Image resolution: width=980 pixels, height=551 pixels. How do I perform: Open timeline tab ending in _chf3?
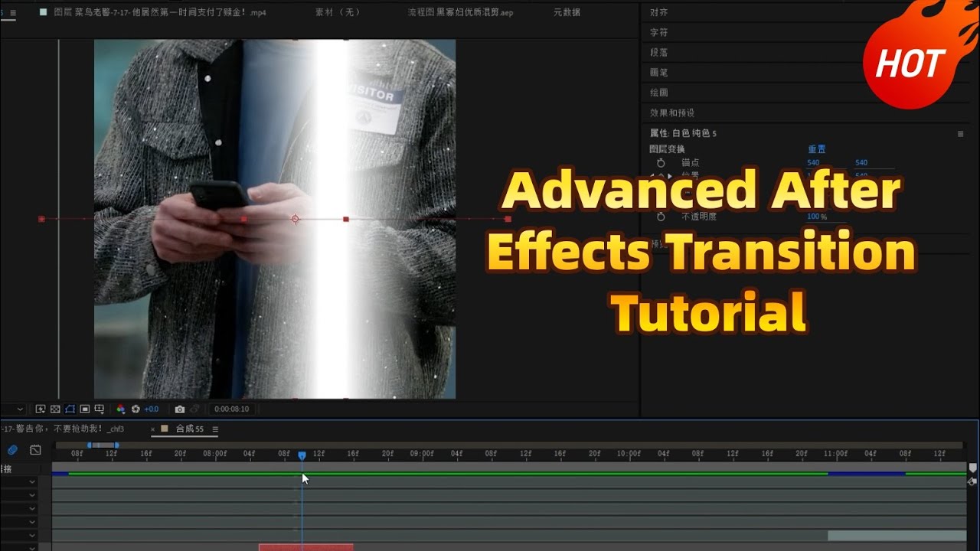pyautogui.click(x=63, y=429)
